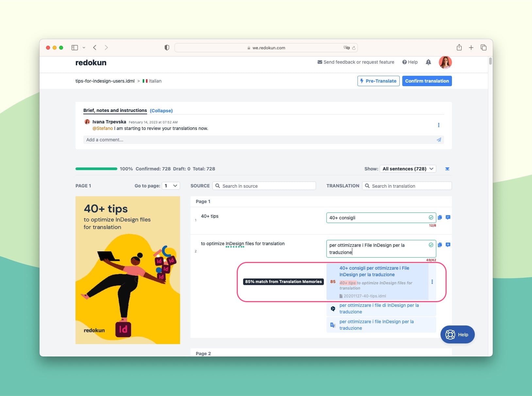532x396 pixels.
Task: Collapse the Brief, notes and instructions section
Action: [x=161, y=111]
